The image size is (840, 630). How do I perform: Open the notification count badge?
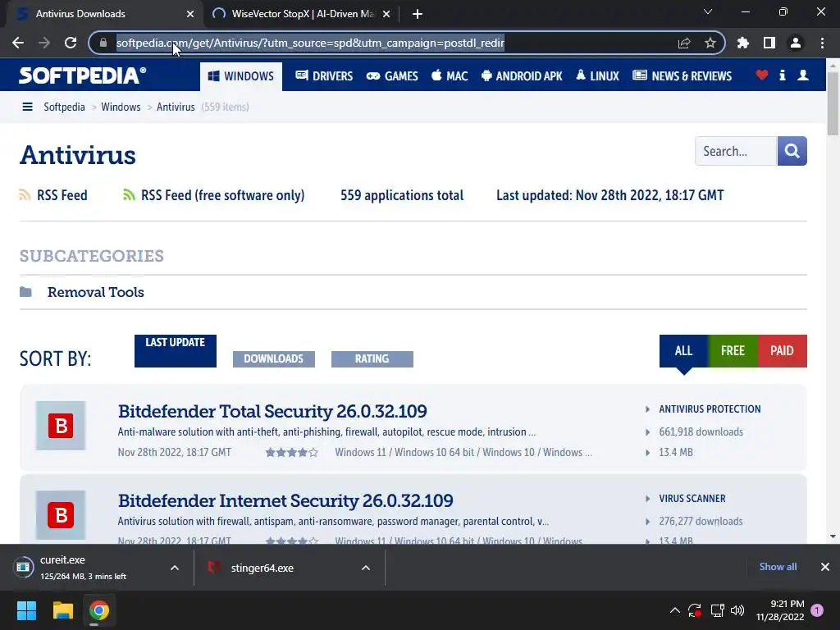point(817,610)
